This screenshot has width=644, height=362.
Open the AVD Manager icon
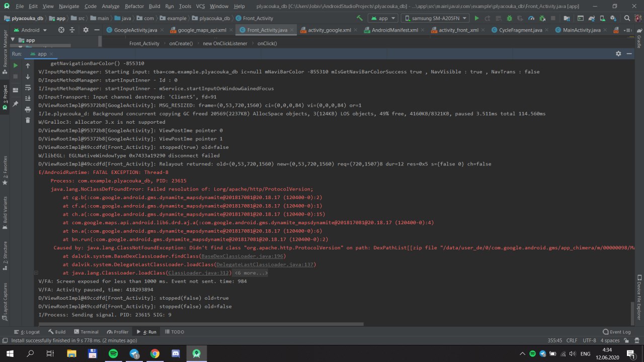click(x=602, y=18)
